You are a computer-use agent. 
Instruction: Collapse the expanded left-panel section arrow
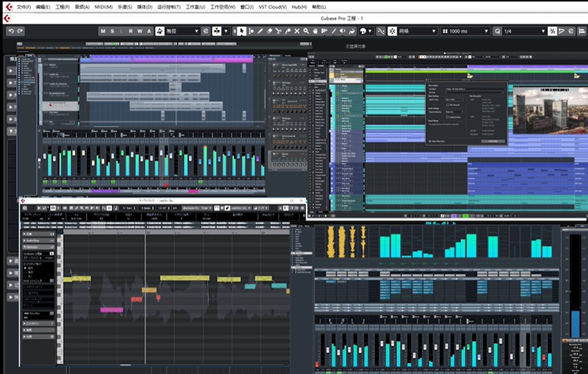[11, 131]
